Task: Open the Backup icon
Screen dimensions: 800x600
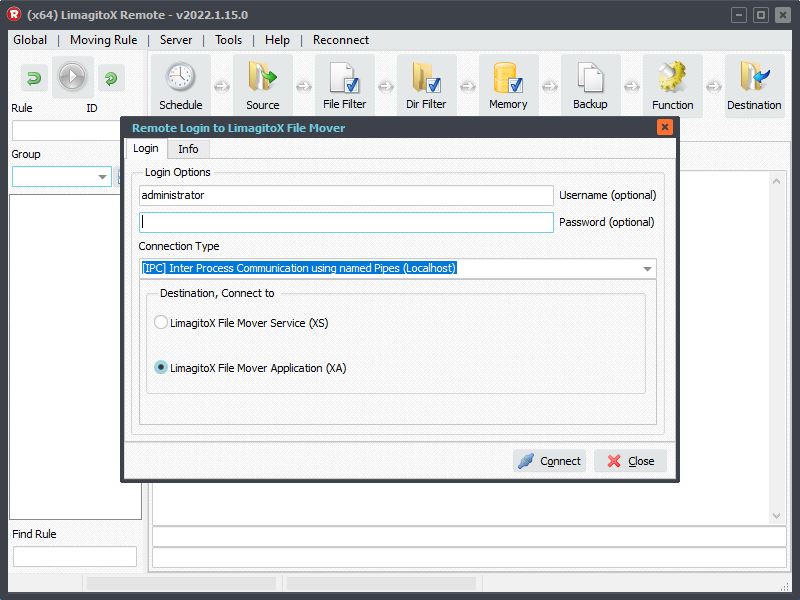Action: click(x=590, y=86)
